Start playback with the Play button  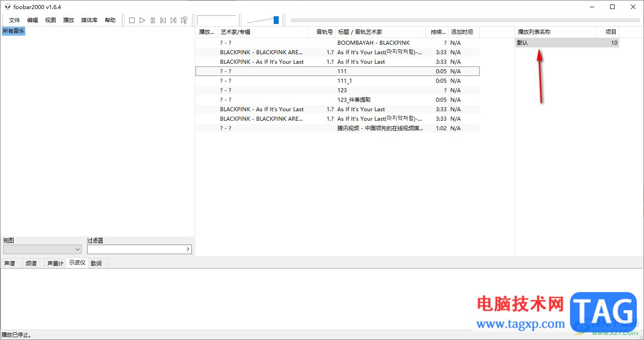(x=142, y=20)
